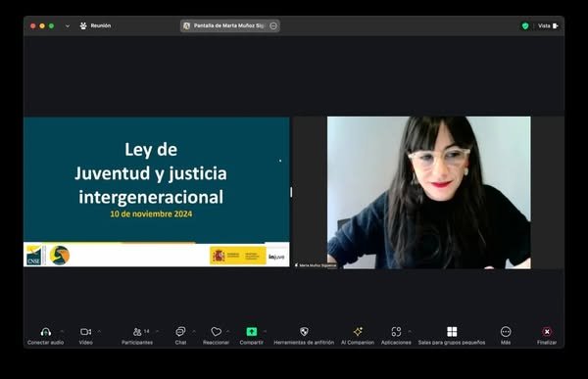The image size is (588, 379).
Task: Expand audio options arrow beside Conectar audio
Action: tap(63, 331)
